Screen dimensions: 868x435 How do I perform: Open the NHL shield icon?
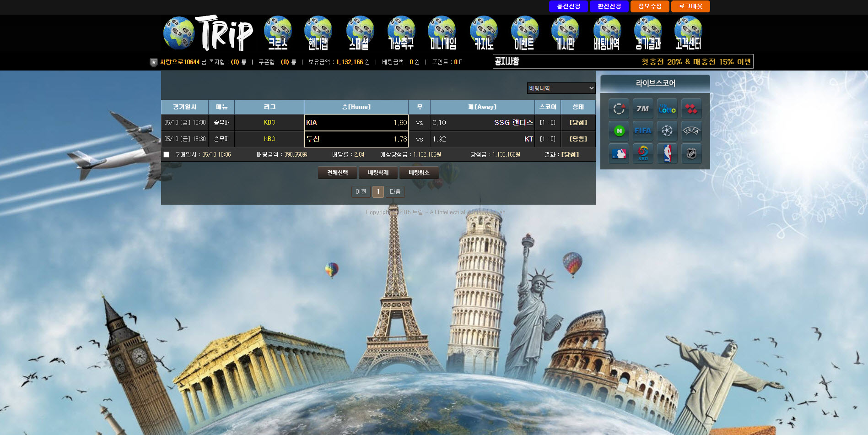(x=691, y=153)
